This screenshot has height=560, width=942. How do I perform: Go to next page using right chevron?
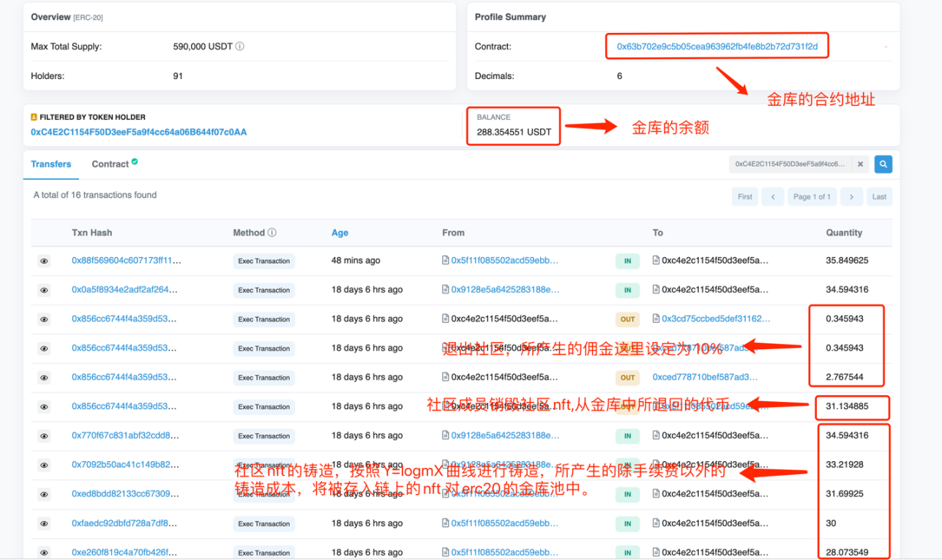pos(851,197)
